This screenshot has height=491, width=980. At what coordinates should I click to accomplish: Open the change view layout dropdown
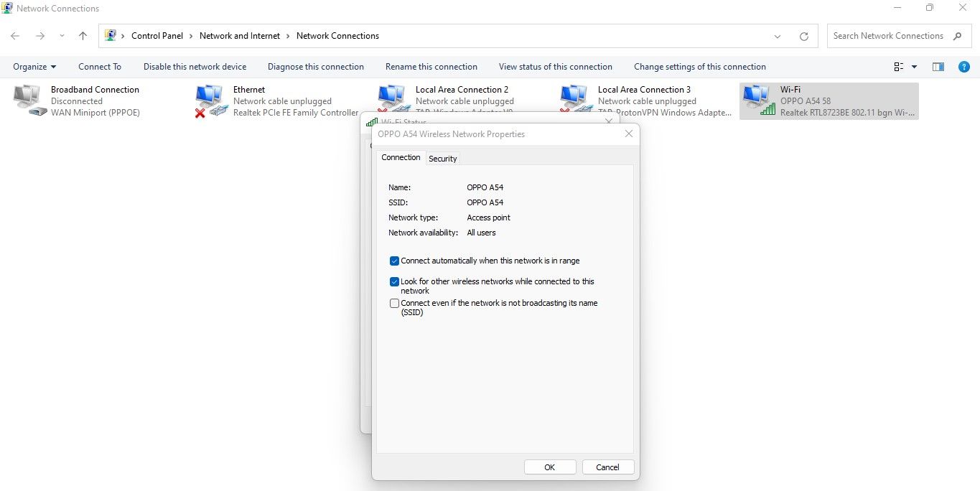[x=902, y=66]
